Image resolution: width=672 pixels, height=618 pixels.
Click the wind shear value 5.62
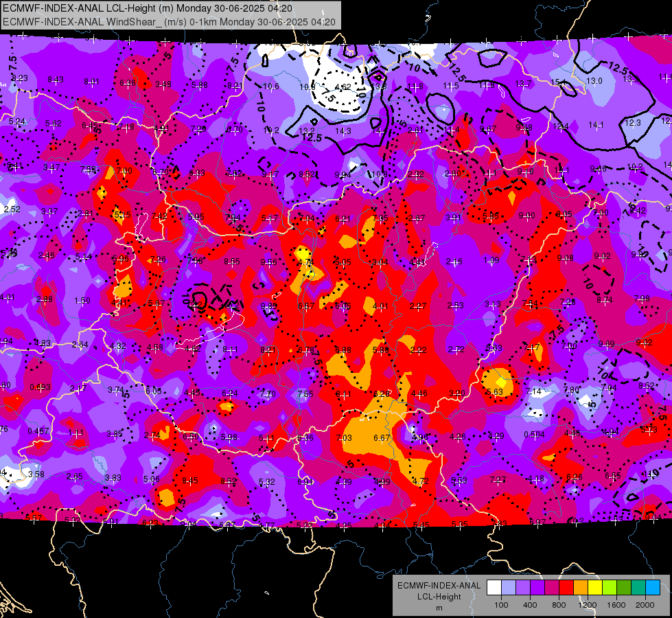click(x=53, y=124)
